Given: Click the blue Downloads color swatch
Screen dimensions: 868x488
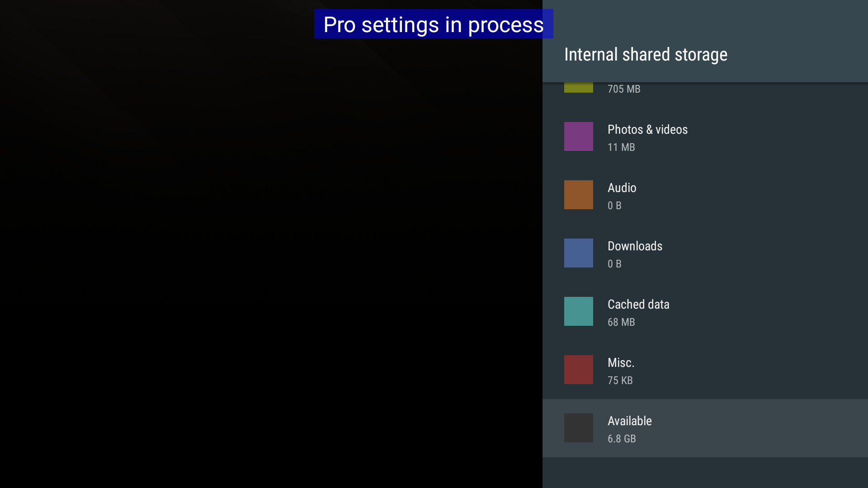Looking at the screenshot, I should click(578, 253).
